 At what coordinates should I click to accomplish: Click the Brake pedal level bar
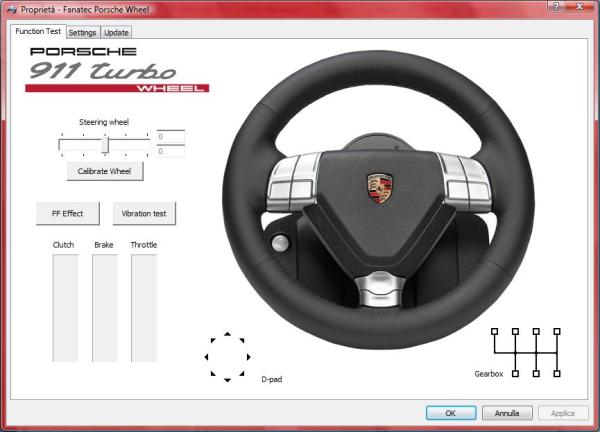coord(105,308)
